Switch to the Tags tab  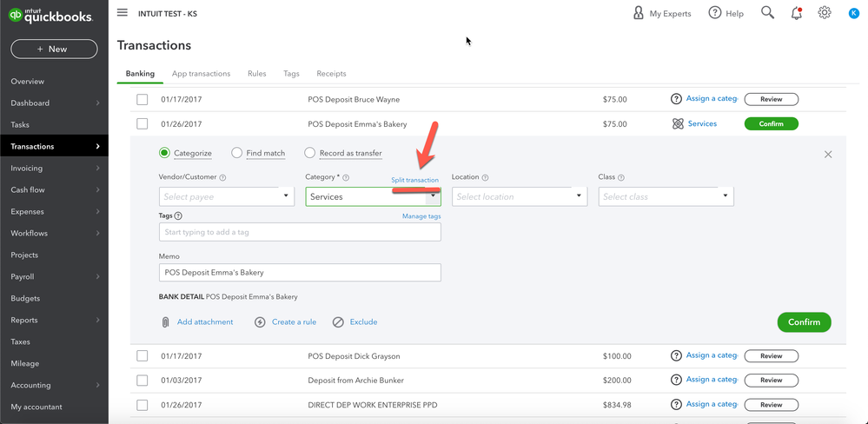pos(291,74)
